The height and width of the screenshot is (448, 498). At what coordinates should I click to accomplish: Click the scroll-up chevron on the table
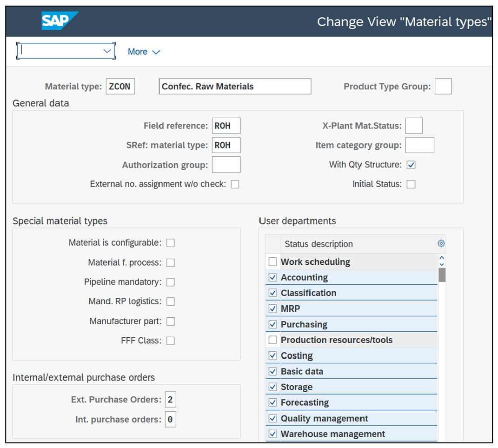coord(441,256)
